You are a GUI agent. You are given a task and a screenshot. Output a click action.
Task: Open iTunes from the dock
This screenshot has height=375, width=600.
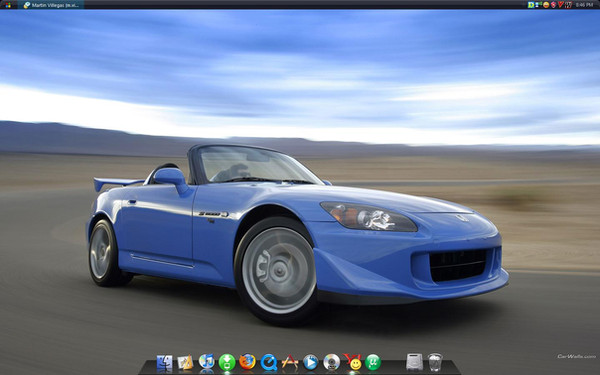207,362
